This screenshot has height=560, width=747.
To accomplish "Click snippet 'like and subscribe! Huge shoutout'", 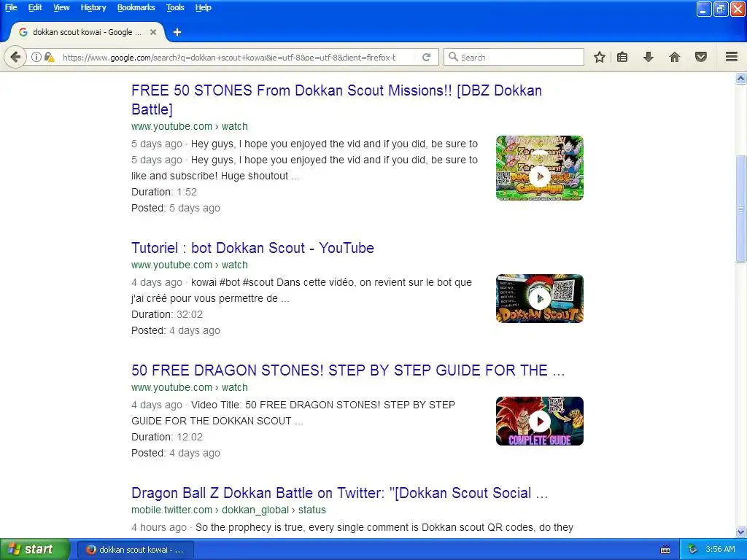I will click(215, 176).
